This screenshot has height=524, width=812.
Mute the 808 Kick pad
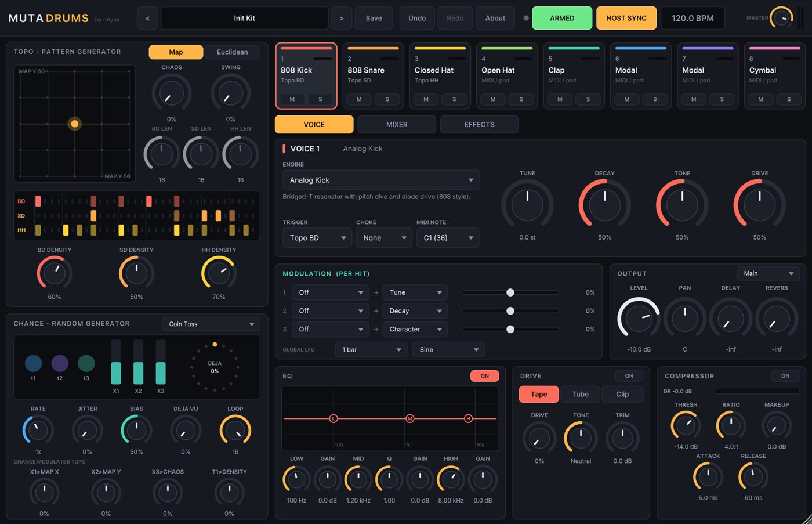click(x=292, y=99)
